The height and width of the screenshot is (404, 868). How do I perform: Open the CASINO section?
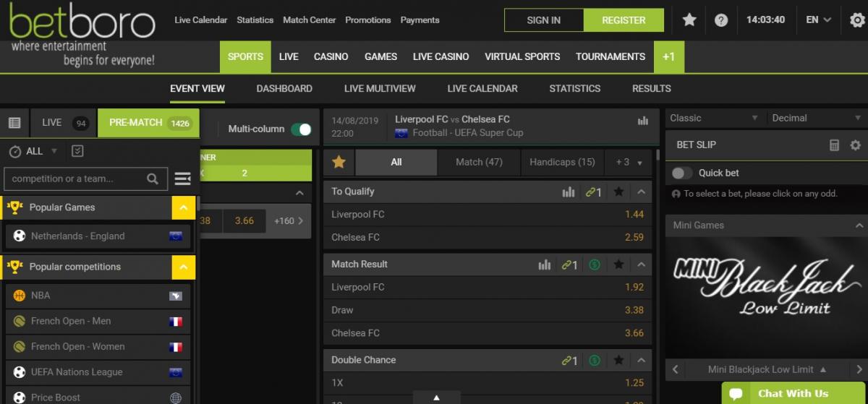[x=331, y=56]
